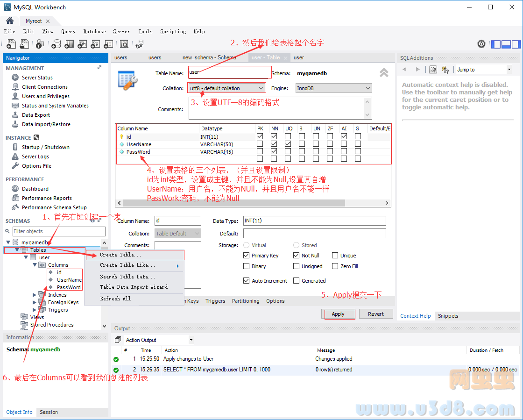Open Data Import/Restore item
The height and width of the screenshot is (420, 523).
tap(46, 124)
